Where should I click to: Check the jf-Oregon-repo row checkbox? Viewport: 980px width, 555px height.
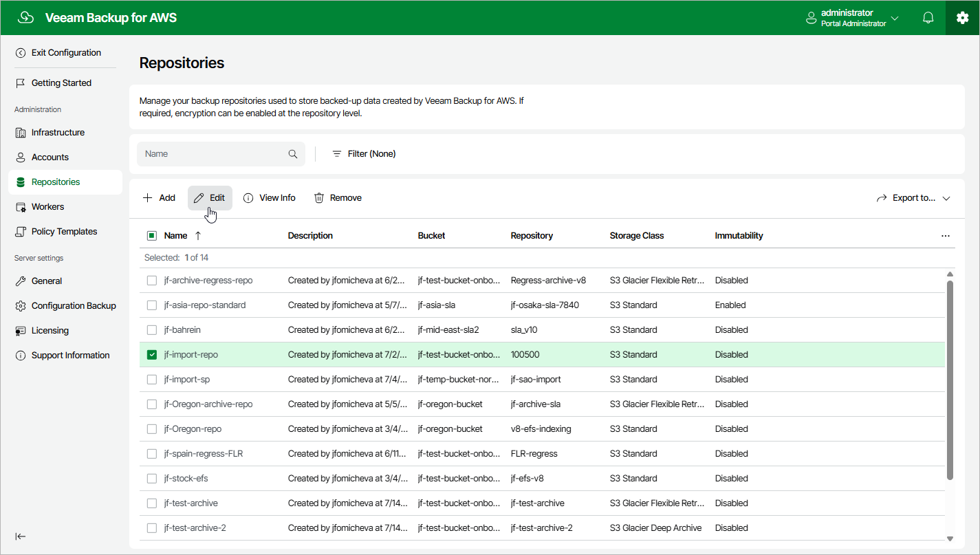[152, 429]
